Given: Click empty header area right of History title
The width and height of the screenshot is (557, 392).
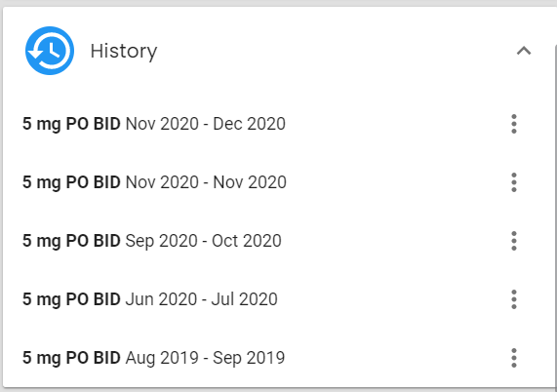Looking at the screenshot, I should 334,51.
